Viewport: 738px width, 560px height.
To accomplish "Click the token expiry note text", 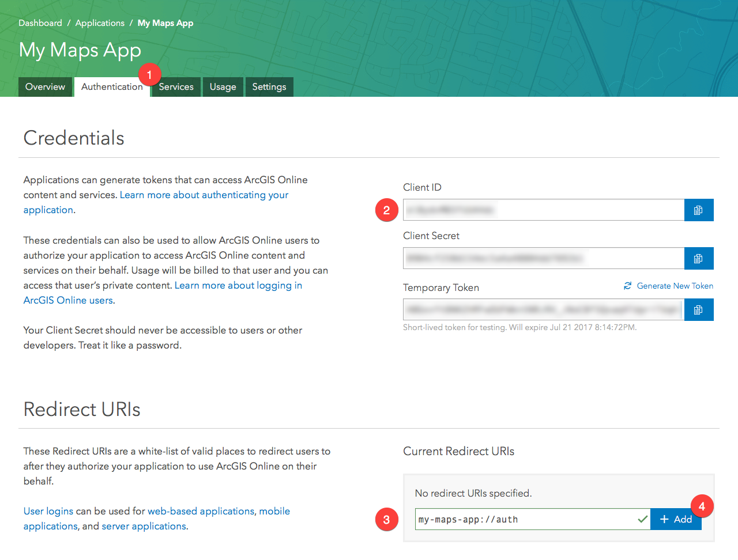I will [x=520, y=327].
